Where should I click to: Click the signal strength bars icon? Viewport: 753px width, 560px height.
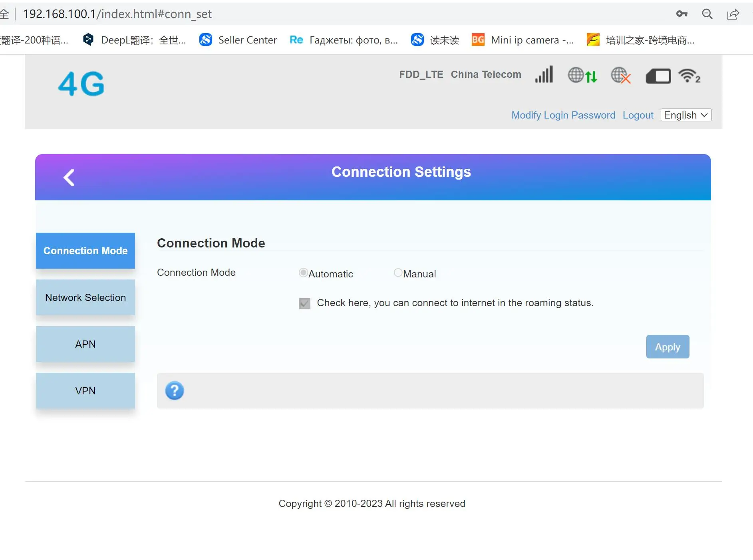pos(544,75)
